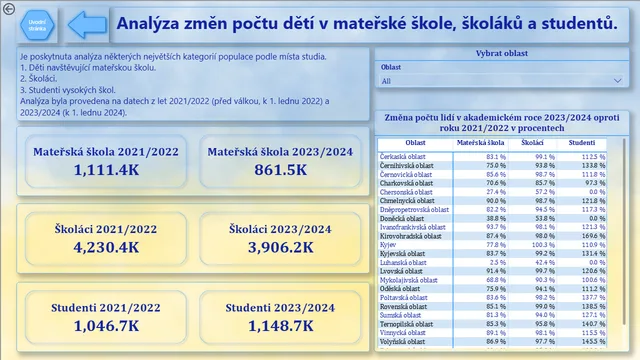
Task: Expand the Oblast filter chevron
Action: click(x=618, y=81)
